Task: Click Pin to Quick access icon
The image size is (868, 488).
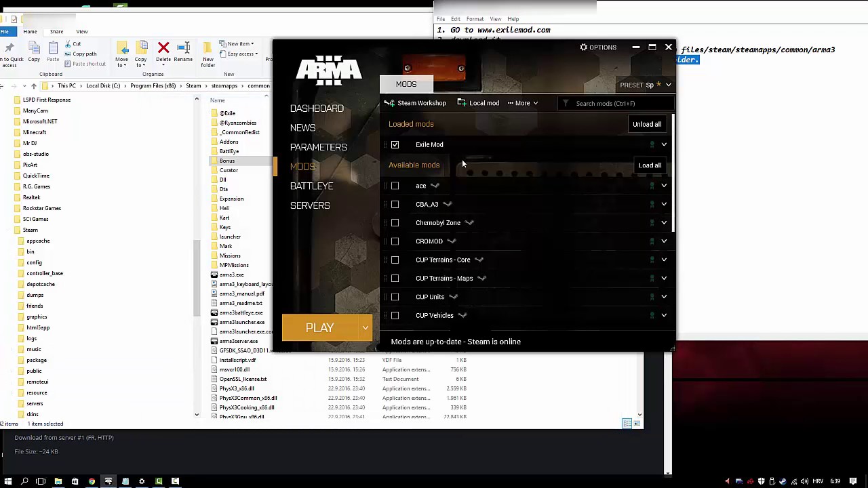Action: tap(9, 47)
